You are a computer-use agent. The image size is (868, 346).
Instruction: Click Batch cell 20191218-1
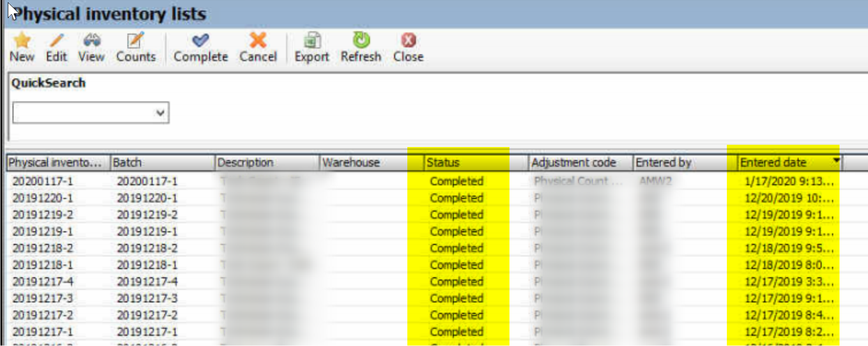click(x=147, y=265)
